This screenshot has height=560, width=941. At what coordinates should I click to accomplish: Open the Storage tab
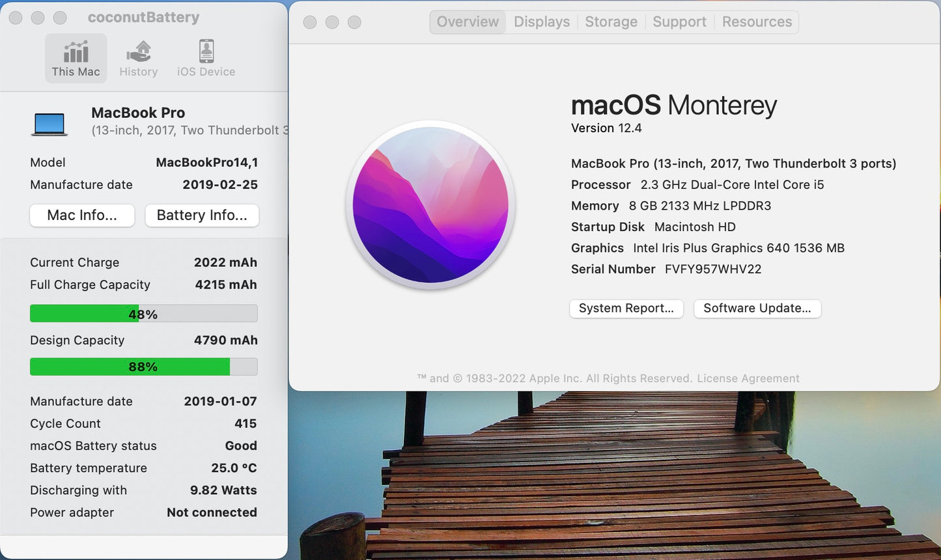(x=611, y=21)
